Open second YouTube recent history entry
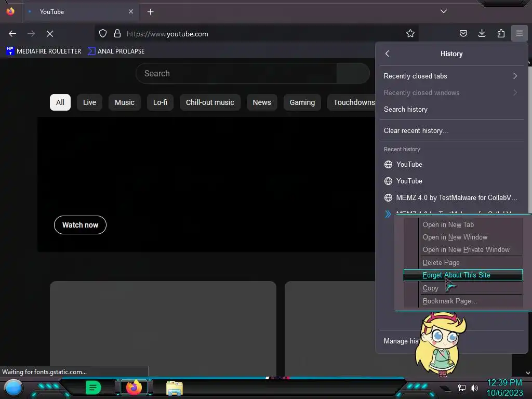 tap(451, 181)
